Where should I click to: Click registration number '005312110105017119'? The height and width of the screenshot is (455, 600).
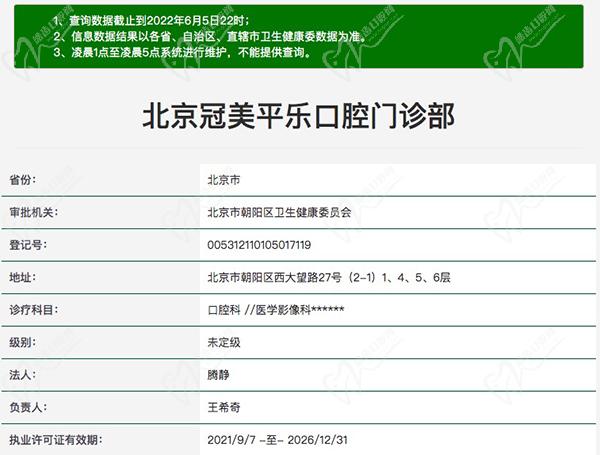(259, 245)
